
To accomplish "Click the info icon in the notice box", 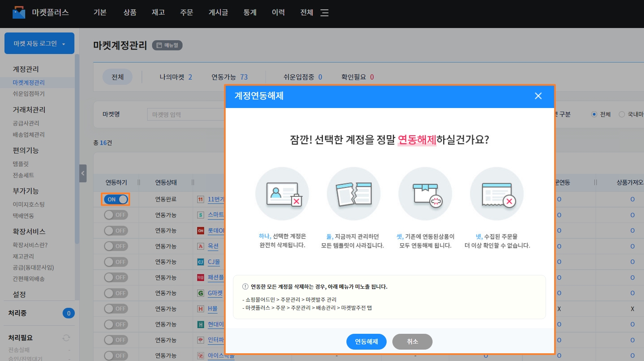I will click(245, 287).
